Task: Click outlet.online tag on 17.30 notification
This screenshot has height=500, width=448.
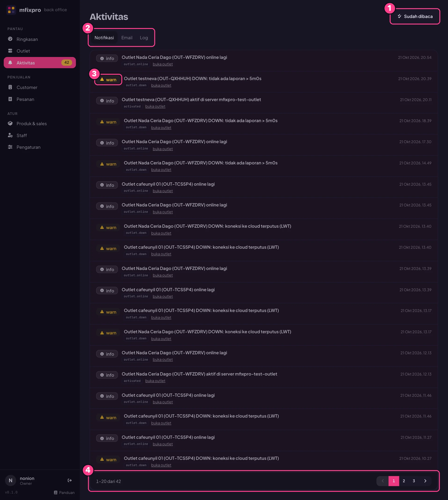Action: (136, 149)
